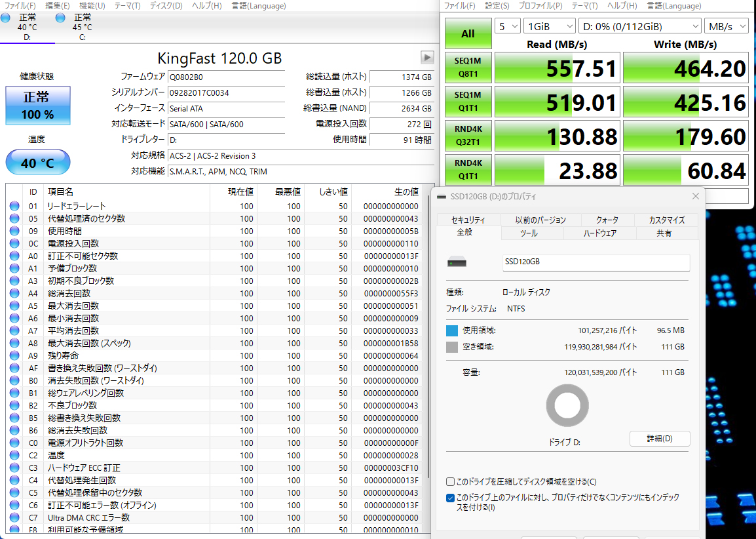The width and height of the screenshot is (756, 539).
Task: Click the 40 °C temperature indicator
Action: [x=37, y=163]
